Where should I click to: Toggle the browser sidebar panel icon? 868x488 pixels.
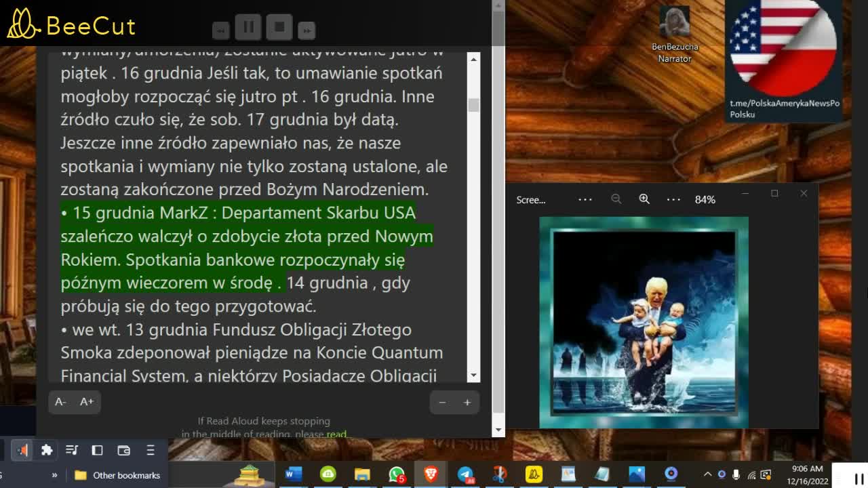[x=97, y=450]
